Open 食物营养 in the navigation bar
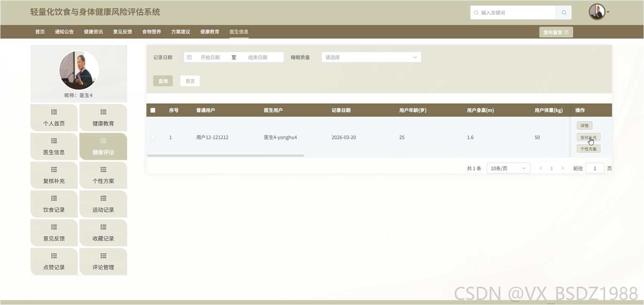 click(x=152, y=32)
